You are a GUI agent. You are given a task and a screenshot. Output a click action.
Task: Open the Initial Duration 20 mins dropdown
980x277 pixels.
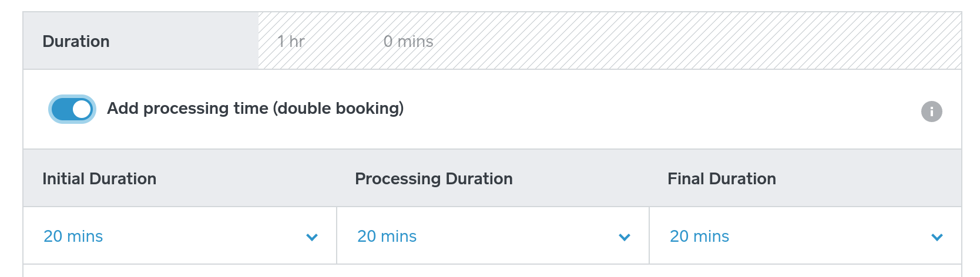coord(179,236)
